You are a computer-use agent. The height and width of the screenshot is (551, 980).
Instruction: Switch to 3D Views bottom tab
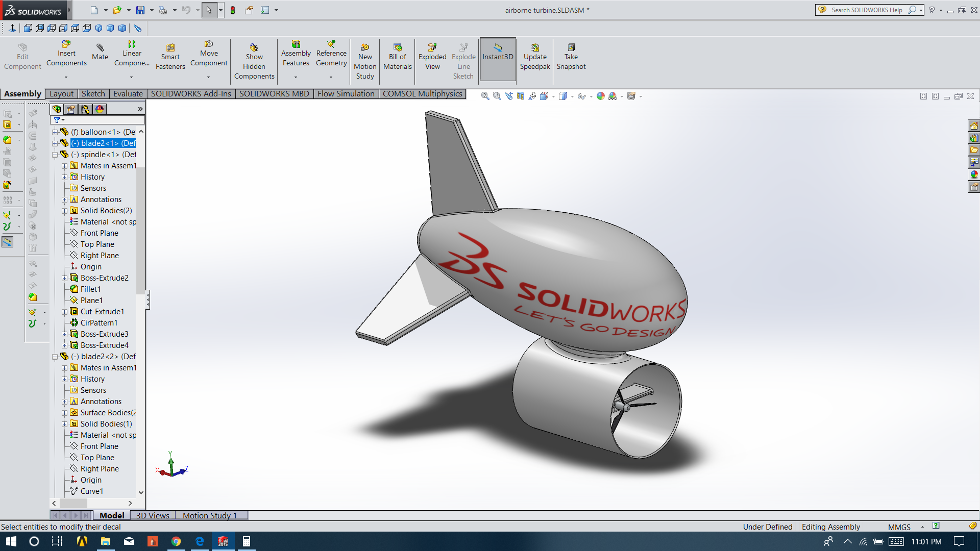click(x=153, y=515)
